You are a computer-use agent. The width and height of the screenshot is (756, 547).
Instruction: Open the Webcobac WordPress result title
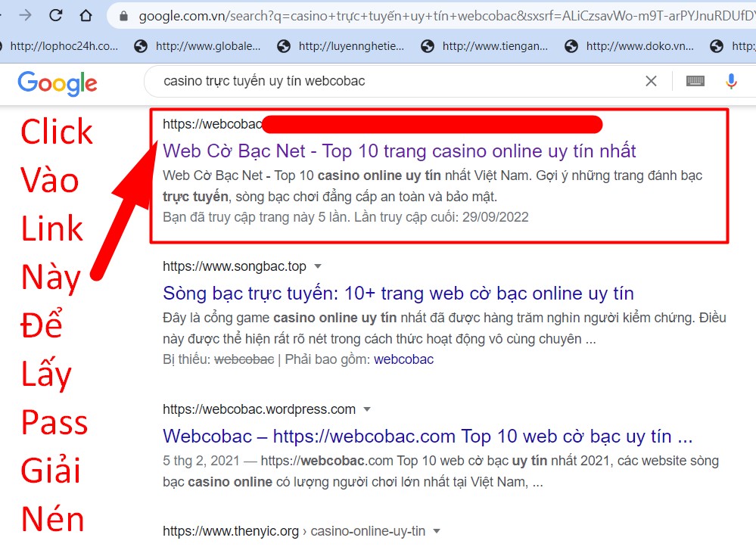428,436
